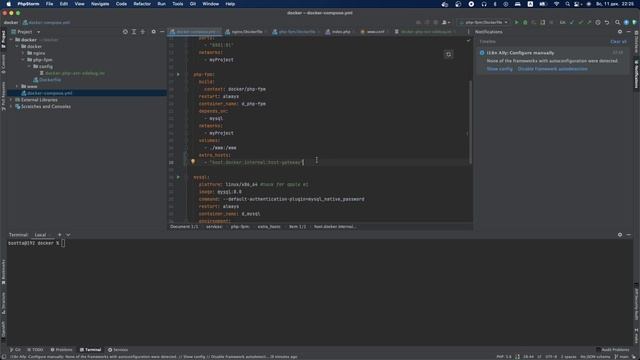Open Search Everywhere magnifier in the toolbar
The height and width of the screenshot is (360, 640).
618,22
